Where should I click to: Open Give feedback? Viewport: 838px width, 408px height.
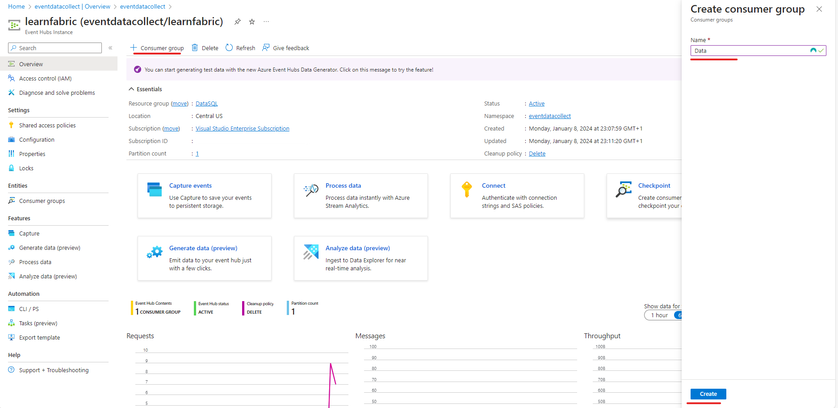285,48
